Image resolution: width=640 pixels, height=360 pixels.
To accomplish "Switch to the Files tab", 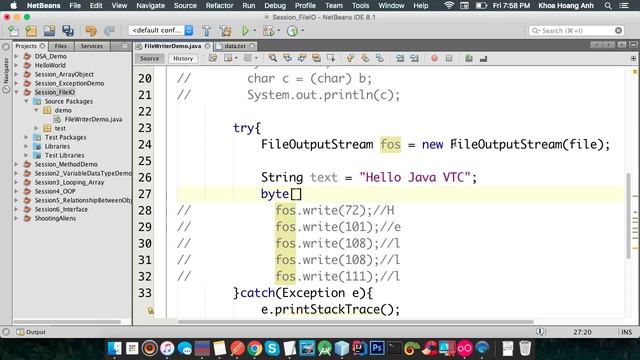I will [60, 46].
